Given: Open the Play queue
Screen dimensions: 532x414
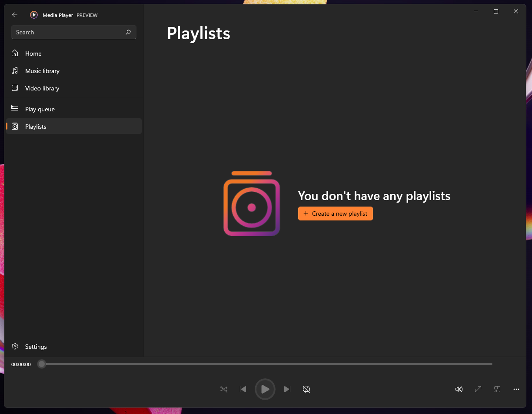Looking at the screenshot, I should pos(74,109).
